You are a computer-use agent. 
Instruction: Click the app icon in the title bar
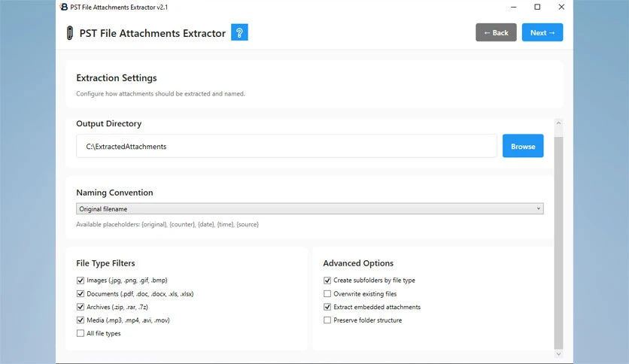tap(64, 7)
